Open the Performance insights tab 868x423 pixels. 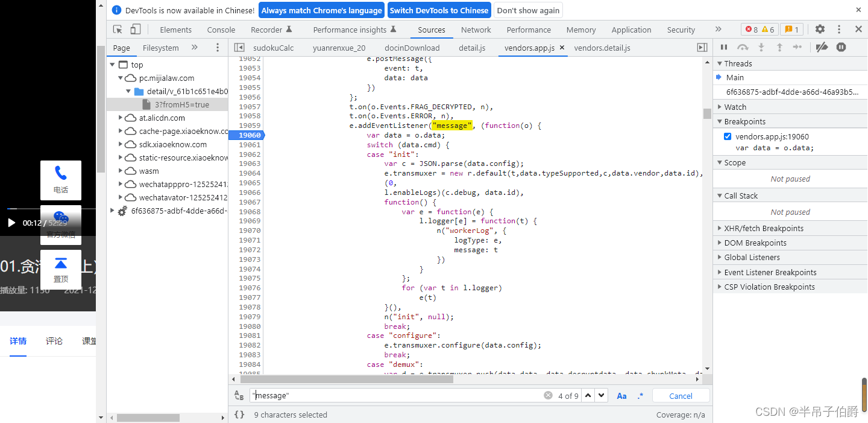pyautogui.click(x=355, y=30)
